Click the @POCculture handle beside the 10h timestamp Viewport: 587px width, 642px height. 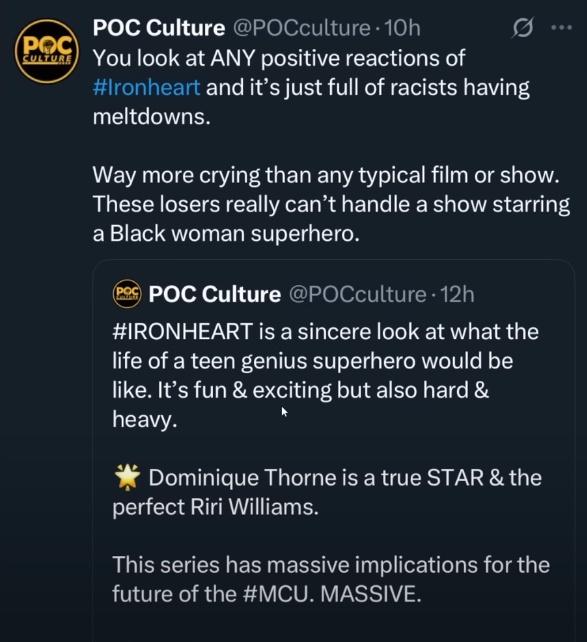(302, 28)
